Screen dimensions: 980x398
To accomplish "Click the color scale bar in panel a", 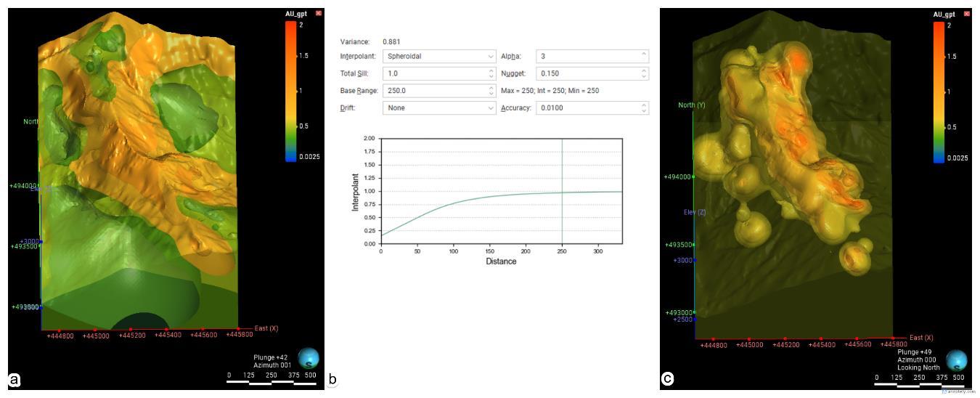I will pos(290,91).
